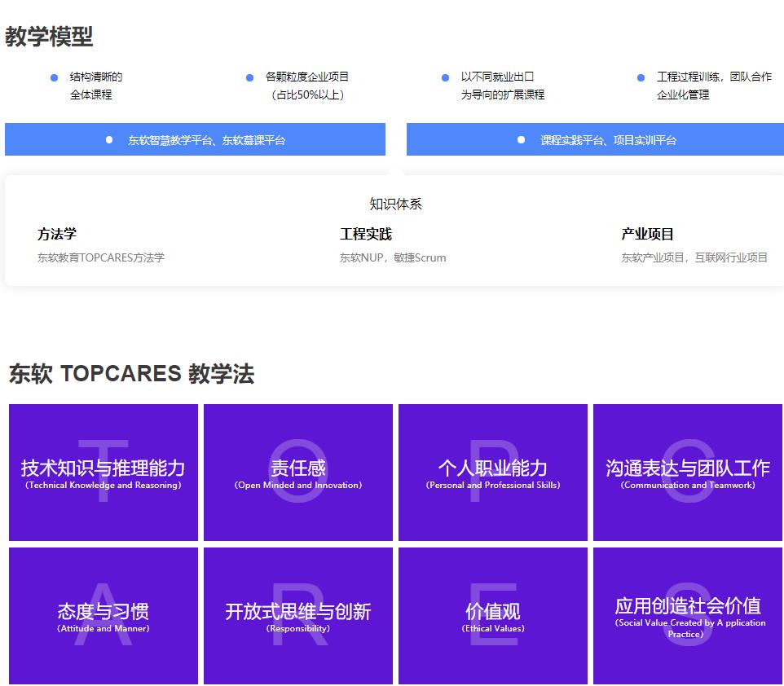Click the large S icon behind 应用创造社会价值
The image size is (784, 686).
(689, 615)
